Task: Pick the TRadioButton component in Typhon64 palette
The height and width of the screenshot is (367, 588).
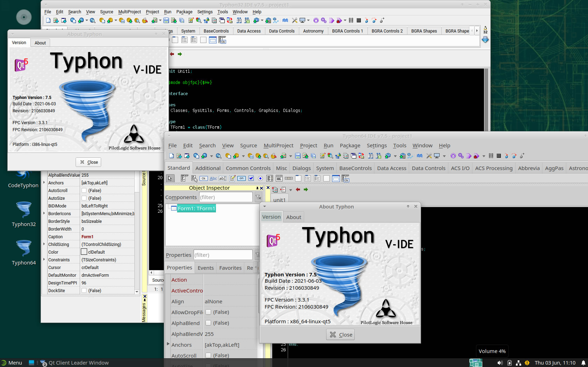Action: coord(260,178)
